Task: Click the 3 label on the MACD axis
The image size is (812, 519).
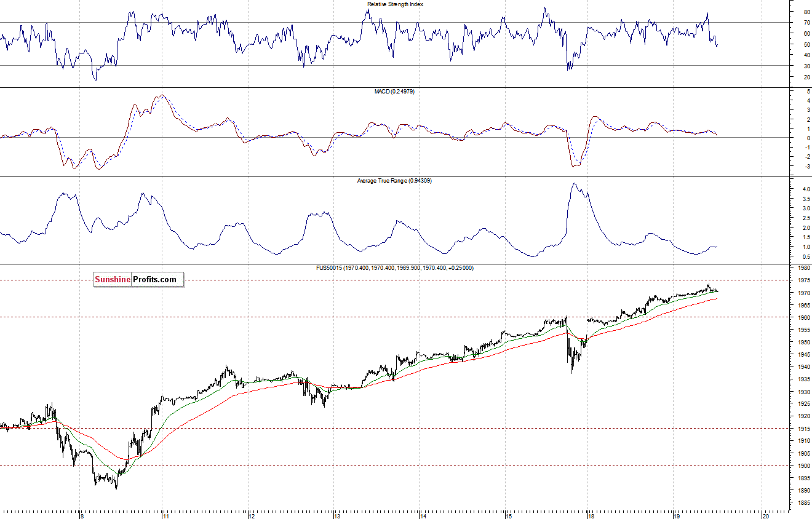Action: click(x=808, y=109)
